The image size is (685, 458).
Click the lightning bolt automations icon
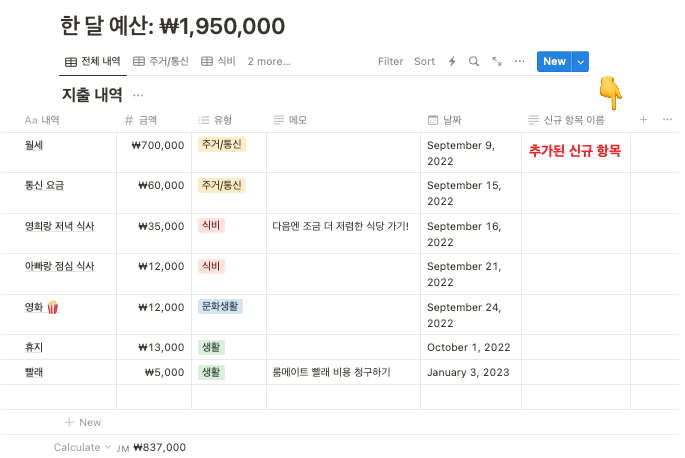click(452, 62)
